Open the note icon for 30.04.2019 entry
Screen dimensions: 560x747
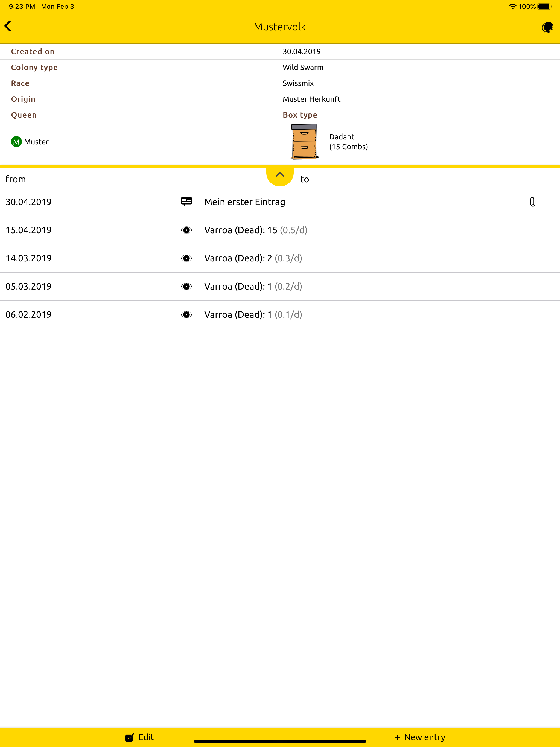(186, 202)
